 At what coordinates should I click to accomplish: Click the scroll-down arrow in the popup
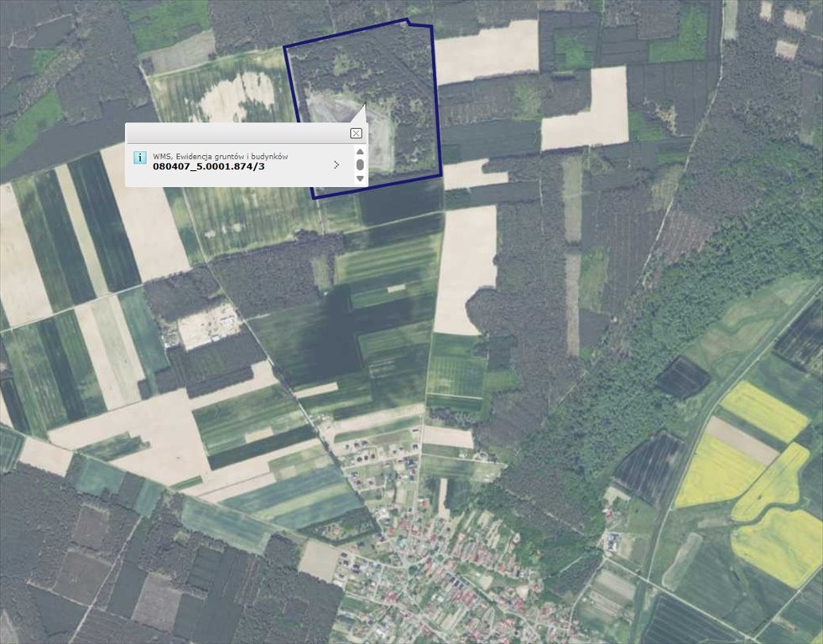(x=360, y=177)
